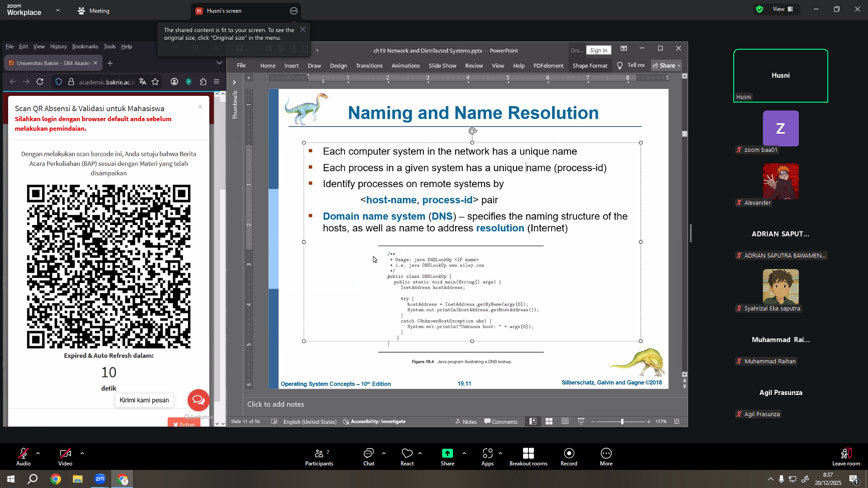The height and width of the screenshot is (488, 868).
Task: Dismiss the shared content fit notification
Action: point(303,29)
